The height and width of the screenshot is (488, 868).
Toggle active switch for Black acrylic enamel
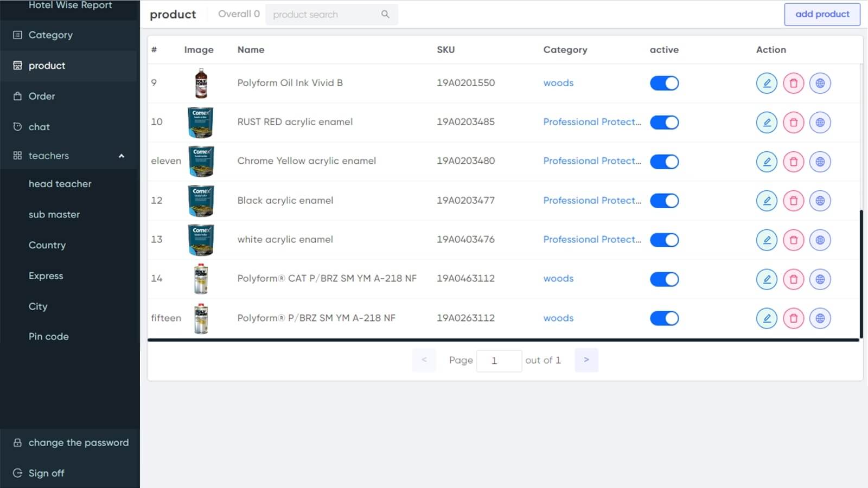[664, 201]
